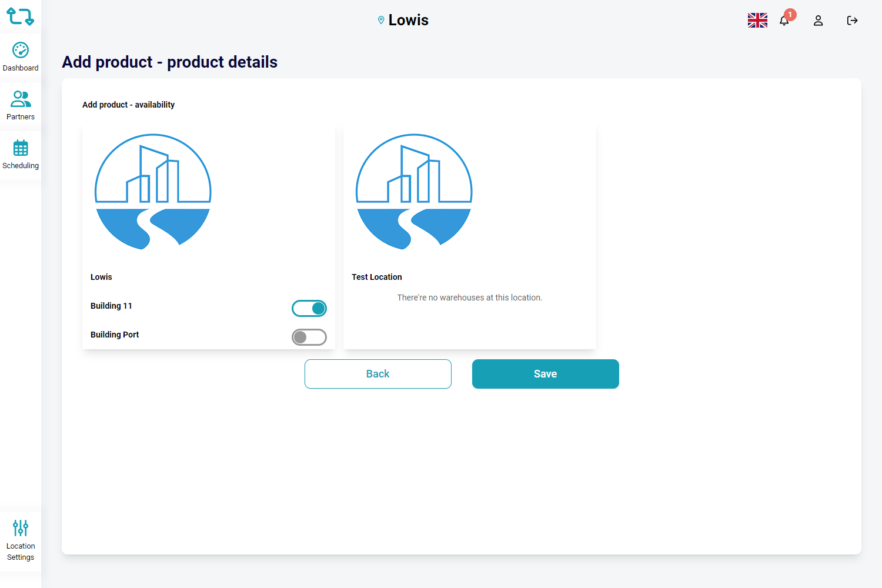882x588 pixels.
Task: Enable the Building Port toggle
Action: point(309,337)
